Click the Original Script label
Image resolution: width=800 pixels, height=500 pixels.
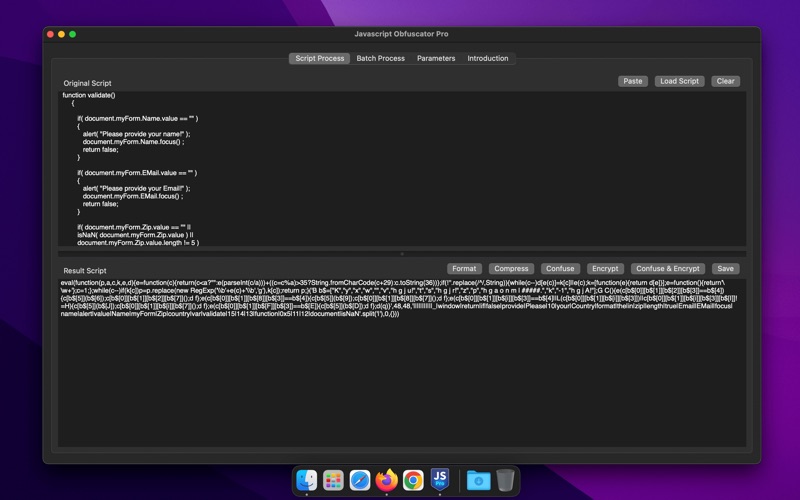click(87, 83)
